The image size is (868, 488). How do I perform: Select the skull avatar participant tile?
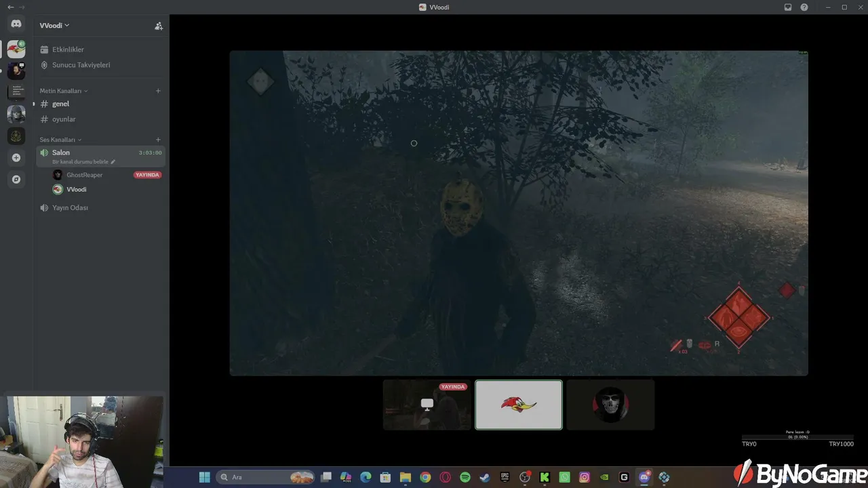pyautogui.click(x=610, y=405)
